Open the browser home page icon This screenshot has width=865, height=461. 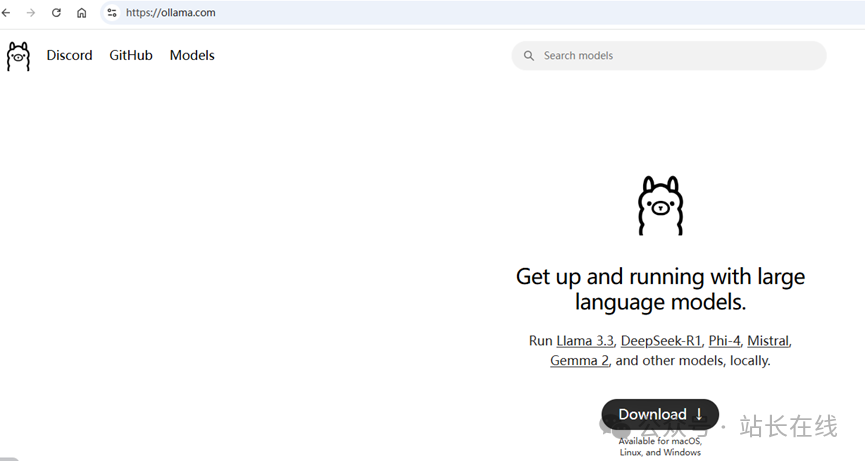[82, 13]
